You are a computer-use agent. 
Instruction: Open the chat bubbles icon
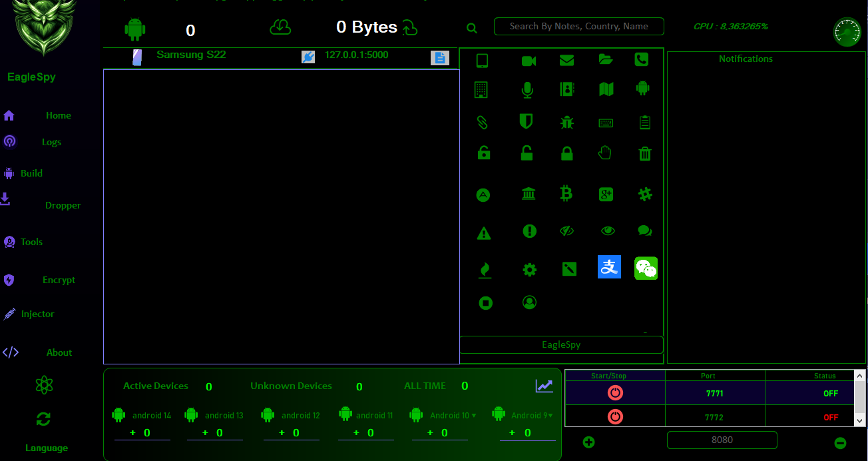[644, 231]
